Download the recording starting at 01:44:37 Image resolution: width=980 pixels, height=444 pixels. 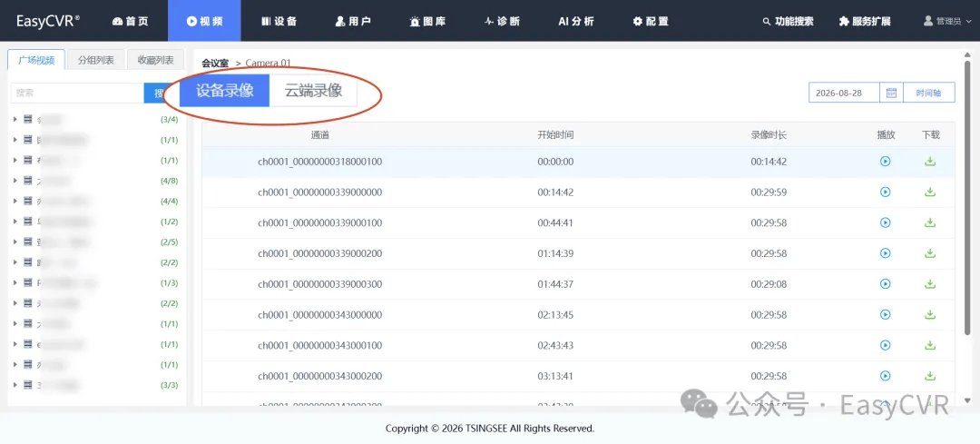930,284
